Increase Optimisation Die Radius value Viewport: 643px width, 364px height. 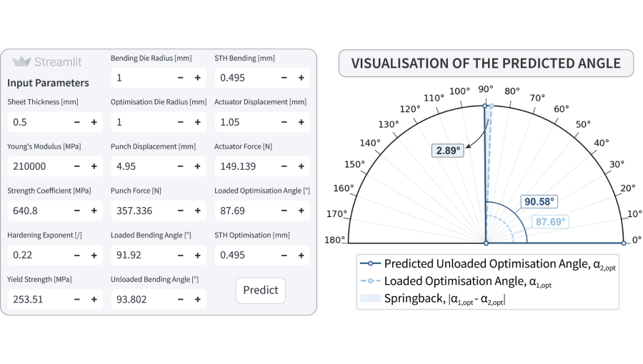click(x=198, y=122)
